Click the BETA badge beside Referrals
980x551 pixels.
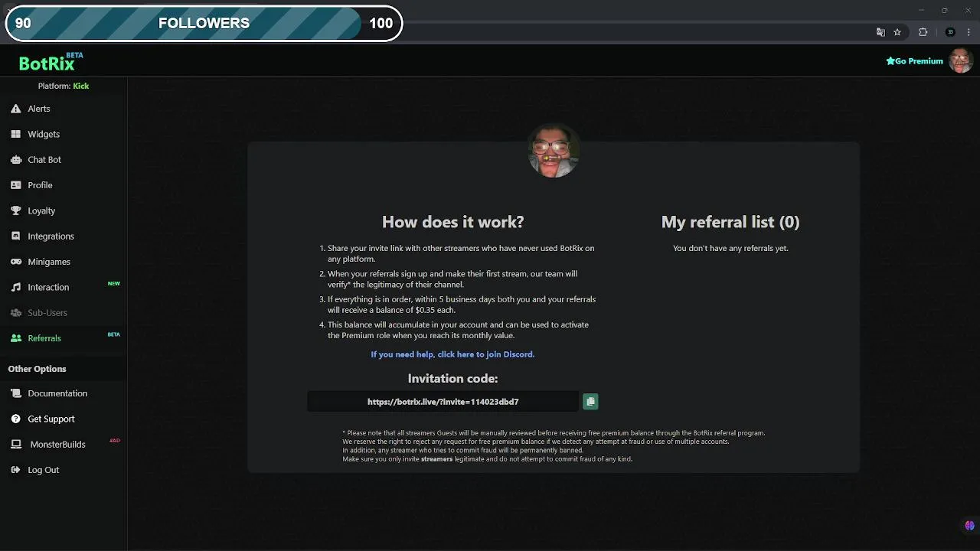pos(113,334)
